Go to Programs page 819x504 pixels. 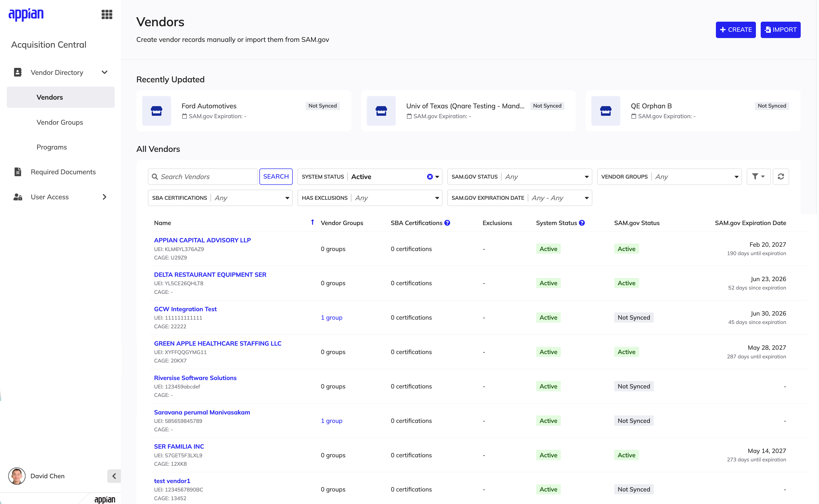pos(52,147)
